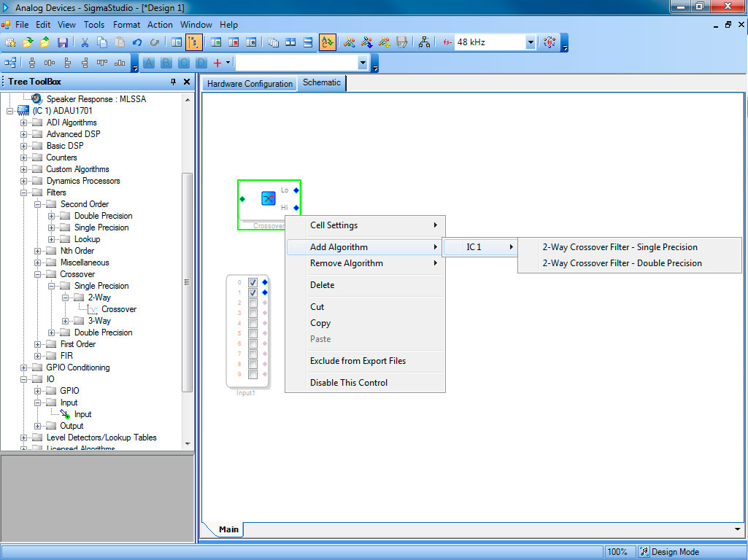Viewport: 748px width, 560px height.
Task: Select the Crossover item in the tree
Action: tap(118, 309)
